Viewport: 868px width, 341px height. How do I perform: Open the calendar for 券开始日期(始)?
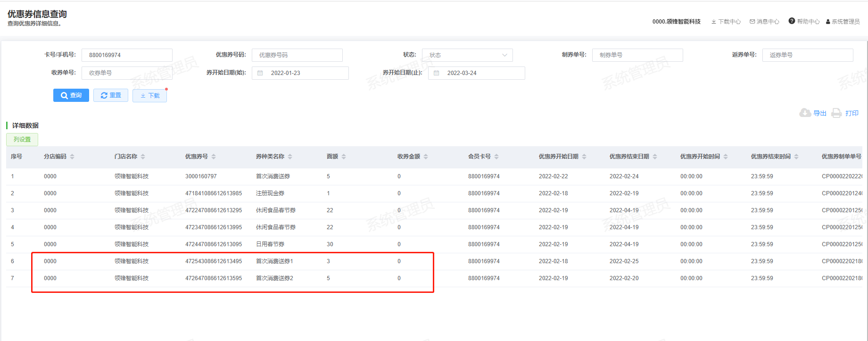click(260, 73)
